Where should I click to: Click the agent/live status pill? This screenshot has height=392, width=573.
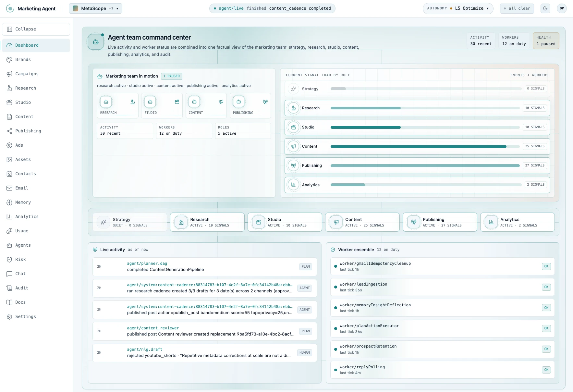[x=272, y=8]
